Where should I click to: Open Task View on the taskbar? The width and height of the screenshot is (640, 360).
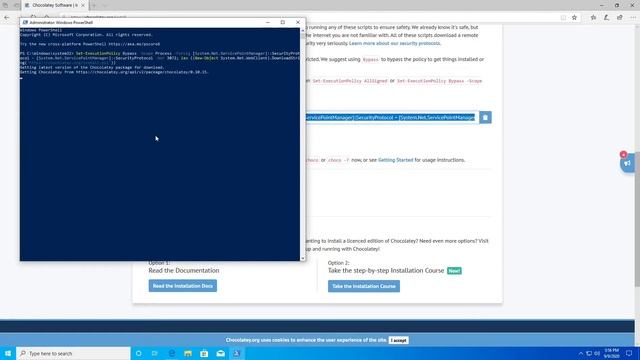[155, 353]
